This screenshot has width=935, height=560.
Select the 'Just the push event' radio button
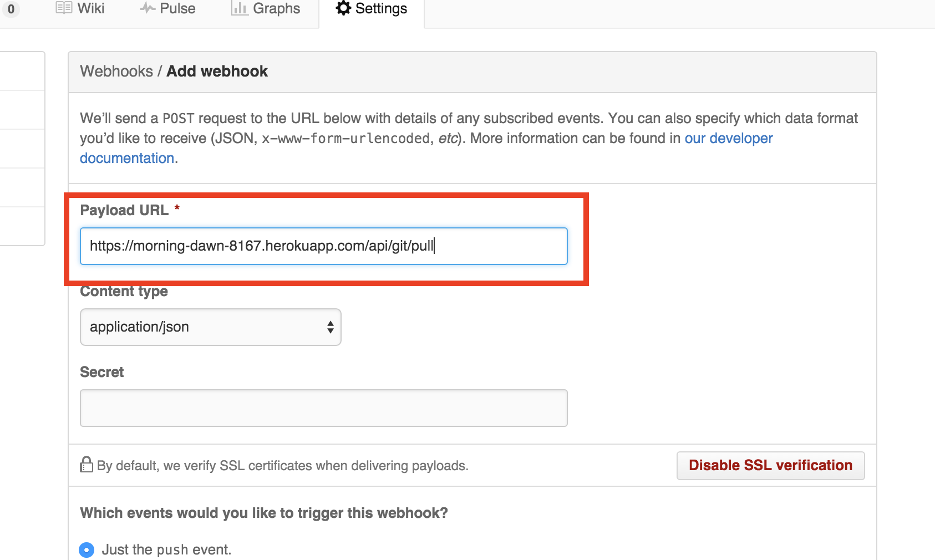click(87, 549)
